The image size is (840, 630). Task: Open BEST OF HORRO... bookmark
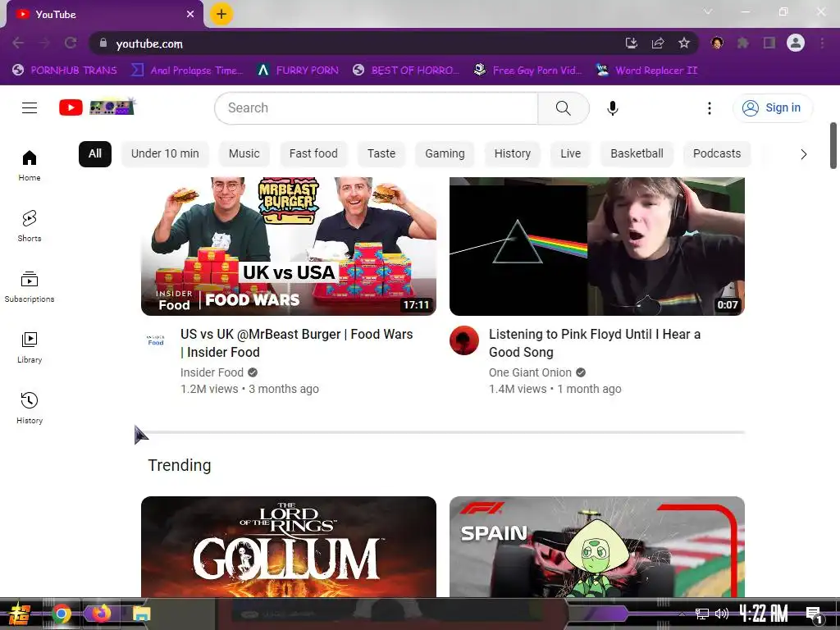click(x=406, y=71)
